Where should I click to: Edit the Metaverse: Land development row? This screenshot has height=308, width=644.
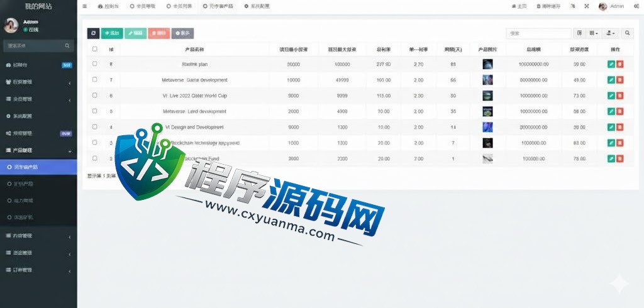coord(611,111)
